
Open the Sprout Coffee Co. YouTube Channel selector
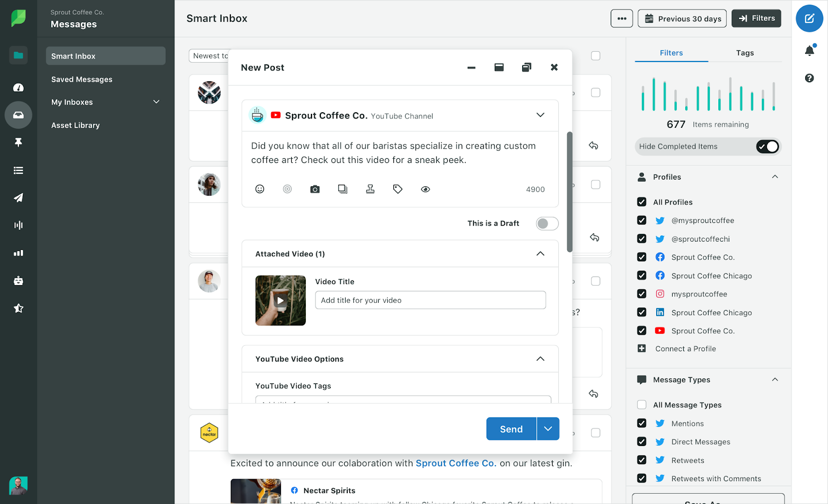[541, 115]
